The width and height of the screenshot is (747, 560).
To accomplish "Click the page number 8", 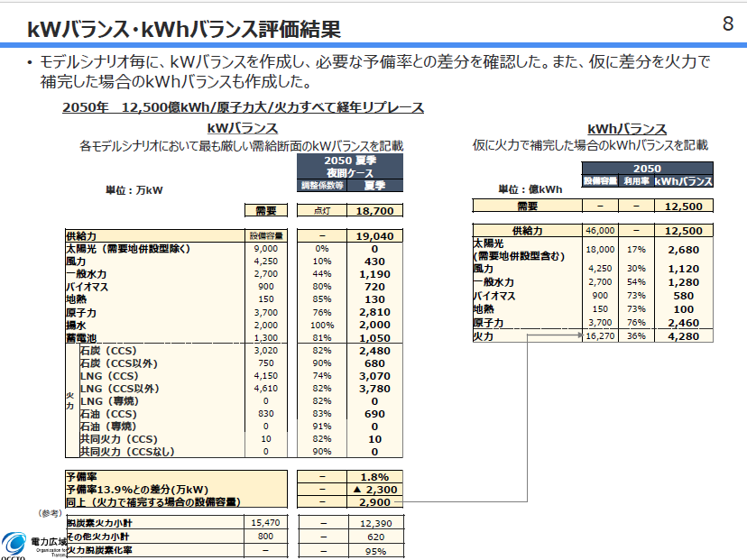I will pos(728,23).
